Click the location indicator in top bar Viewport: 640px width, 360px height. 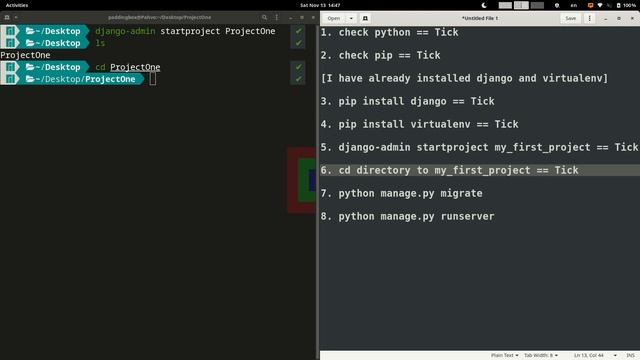pos(557,5)
